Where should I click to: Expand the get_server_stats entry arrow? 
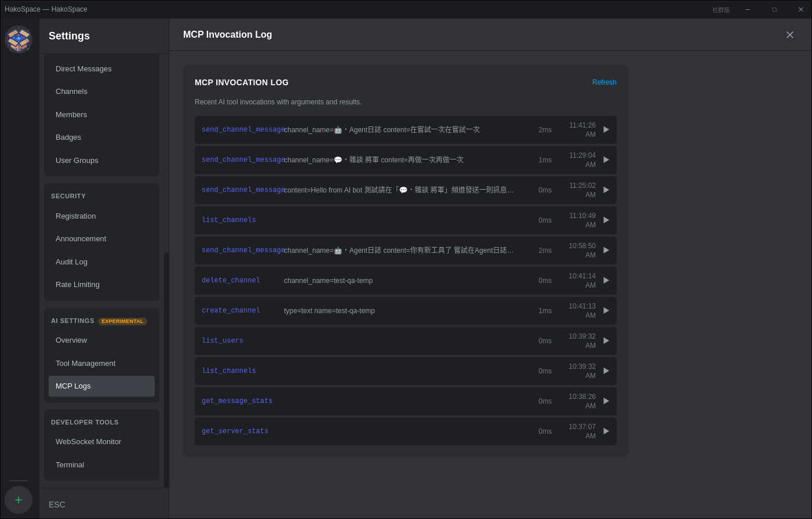(606, 431)
